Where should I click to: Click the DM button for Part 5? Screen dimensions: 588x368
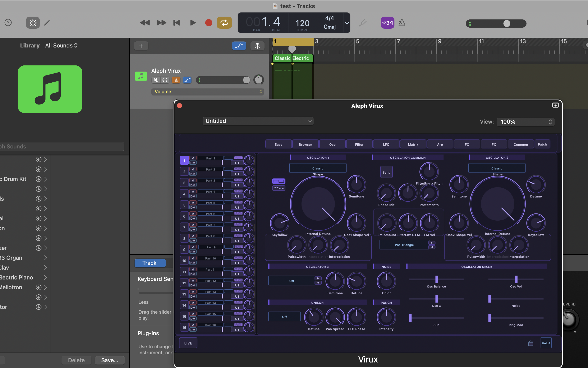coord(193,207)
